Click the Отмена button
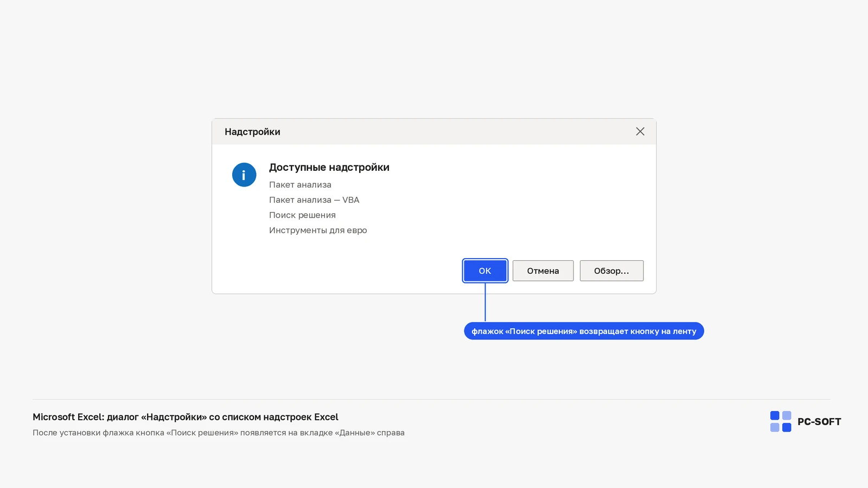 (543, 271)
